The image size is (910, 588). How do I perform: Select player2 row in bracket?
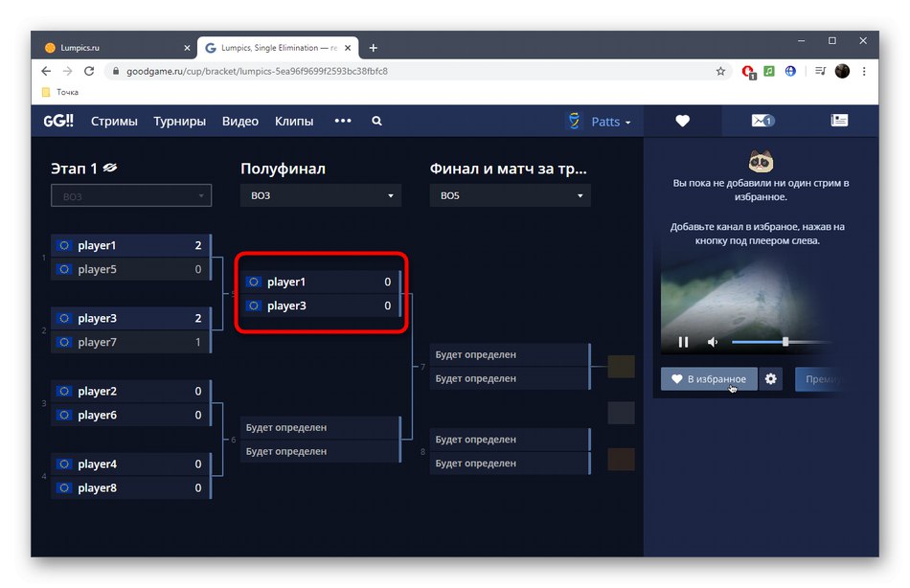130,391
